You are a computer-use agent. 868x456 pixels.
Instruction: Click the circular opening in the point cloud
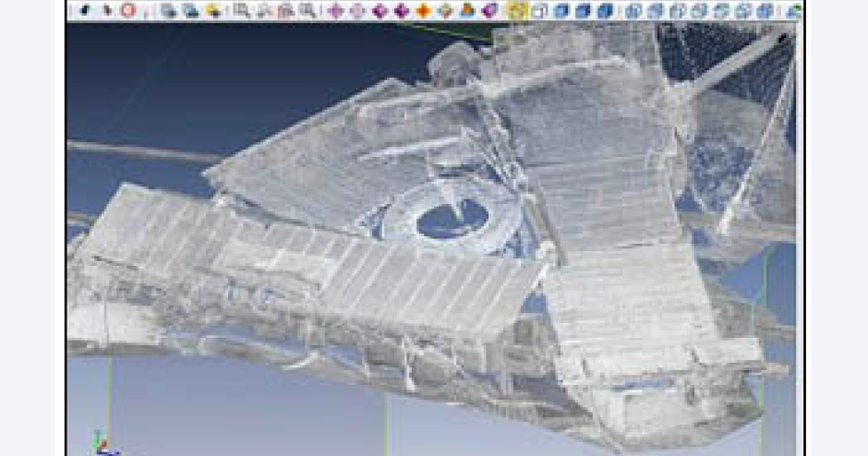tap(452, 218)
